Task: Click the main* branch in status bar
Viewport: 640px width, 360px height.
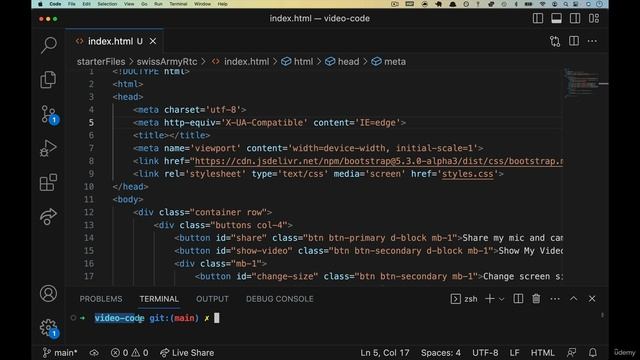Action: [60, 353]
